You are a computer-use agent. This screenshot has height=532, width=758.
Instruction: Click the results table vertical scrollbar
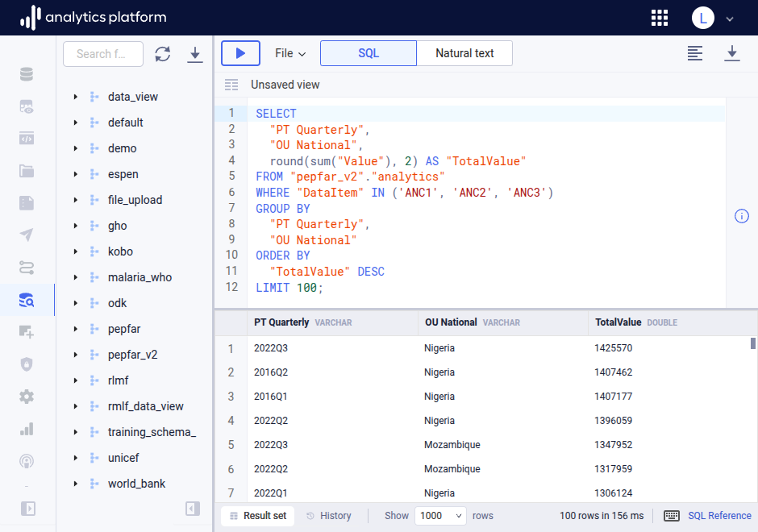click(752, 343)
